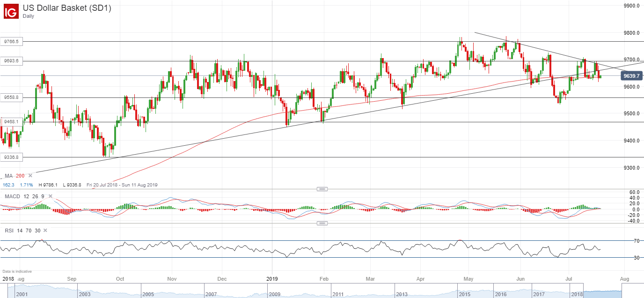Click the H 9786.1 high value
Viewport: 644px width, 298px height.
49,185
